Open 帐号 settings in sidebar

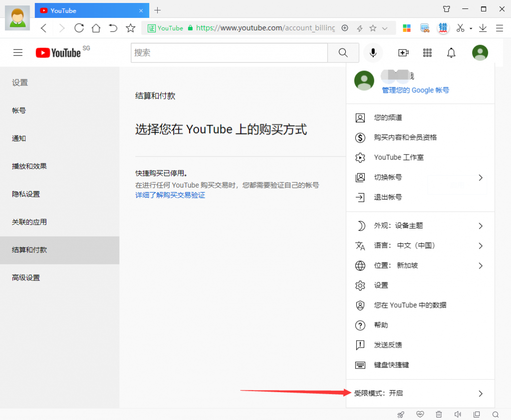coord(60,110)
